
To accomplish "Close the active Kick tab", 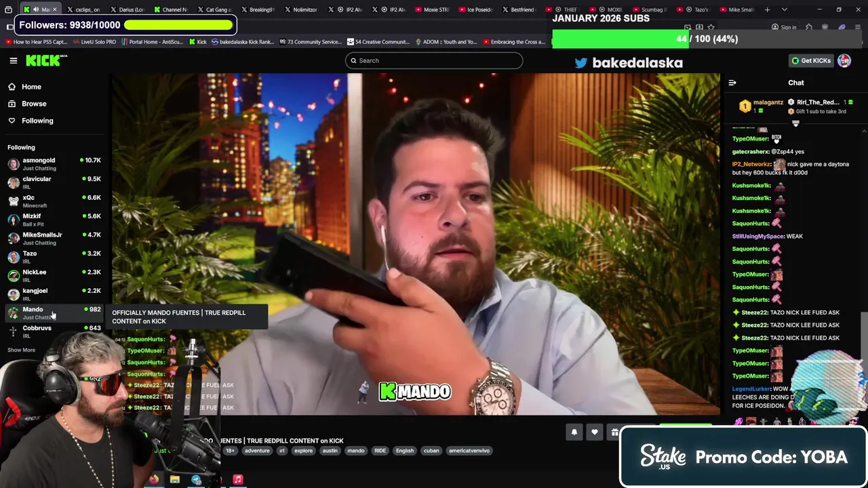I will [x=54, y=9].
